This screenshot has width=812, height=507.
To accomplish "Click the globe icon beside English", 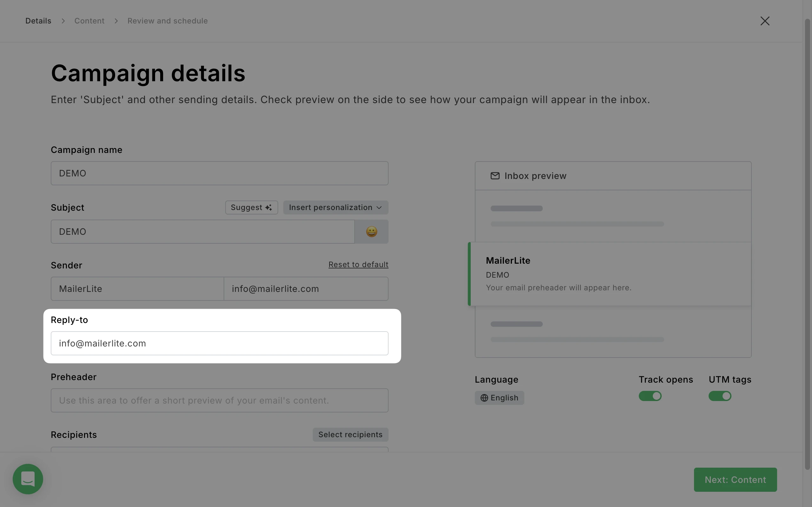I will click(484, 398).
